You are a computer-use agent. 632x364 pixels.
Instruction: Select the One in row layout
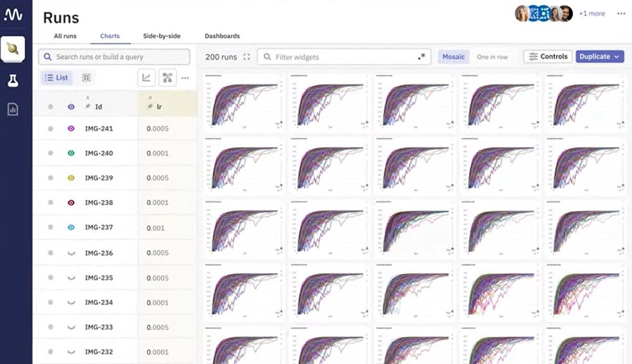492,56
